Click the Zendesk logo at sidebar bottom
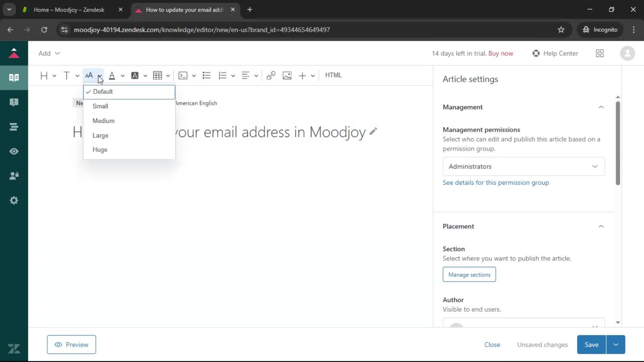The image size is (644, 362). (x=14, y=349)
